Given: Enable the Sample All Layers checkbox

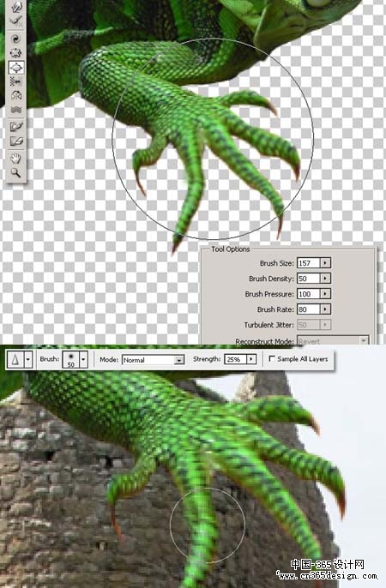Looking at the screenshot, I should [272, 359].
